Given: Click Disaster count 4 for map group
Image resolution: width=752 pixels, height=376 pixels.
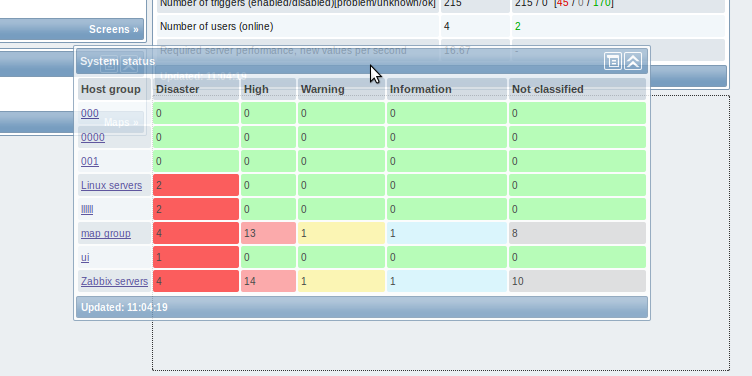Looking at the screenshot, I should pos(196,233).
